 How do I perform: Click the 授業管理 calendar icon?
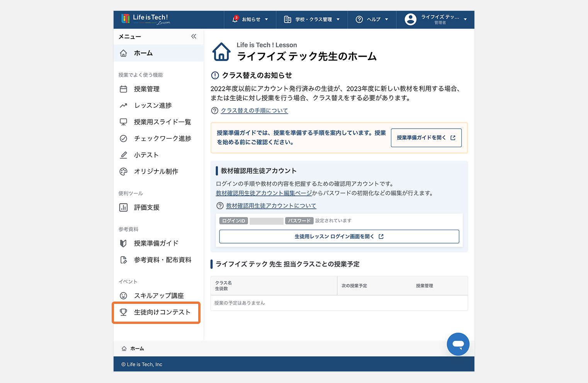tap(124, 89)
